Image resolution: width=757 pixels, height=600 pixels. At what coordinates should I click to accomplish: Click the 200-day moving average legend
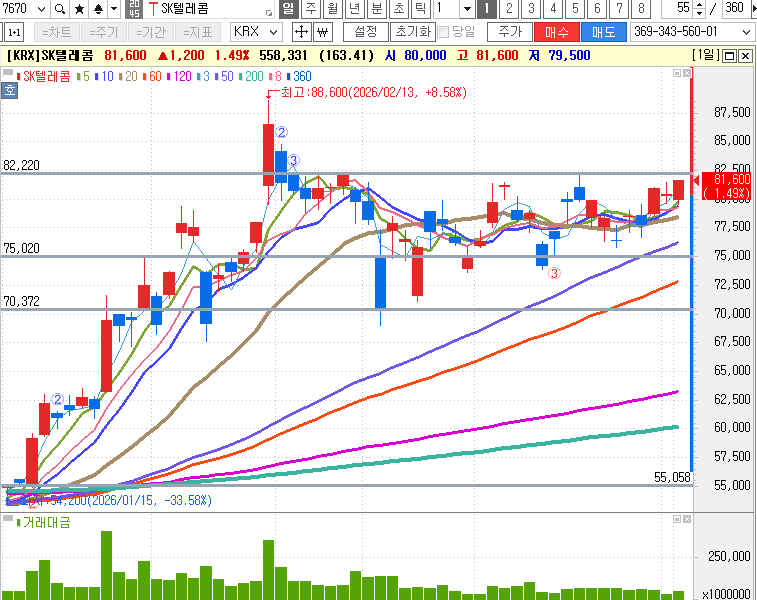coord(251,76)
